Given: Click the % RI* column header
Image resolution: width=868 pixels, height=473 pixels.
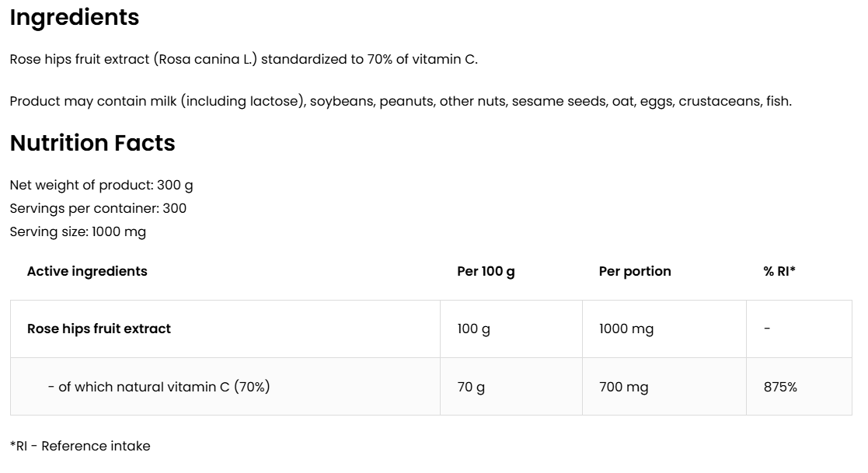Looking at the screenshot, I should pyautogui.click(x=779, y=271).
